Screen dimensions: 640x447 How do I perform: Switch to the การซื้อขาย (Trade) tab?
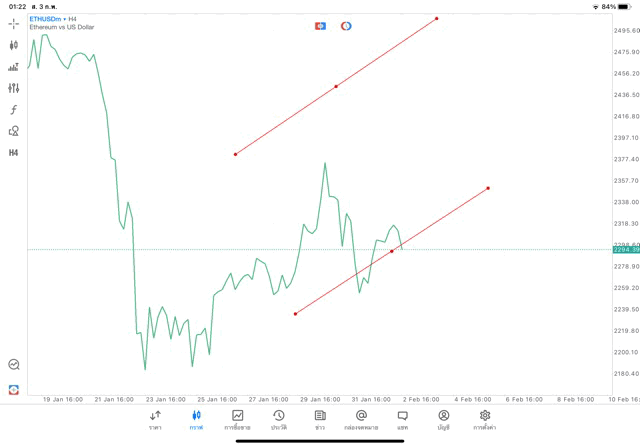point(238,420)
